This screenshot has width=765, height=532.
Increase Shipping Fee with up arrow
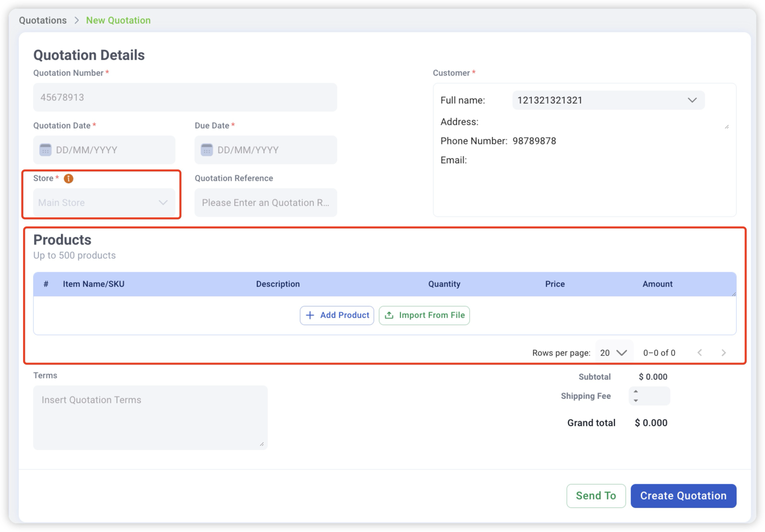tap(636, 392)
